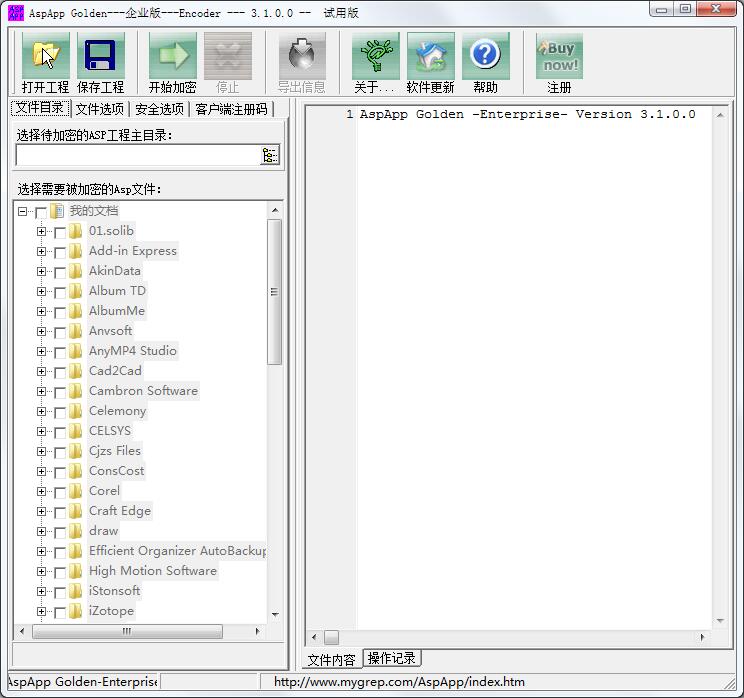Open the 操作记录 tab
744x698 pixels.
coord(391,658)
